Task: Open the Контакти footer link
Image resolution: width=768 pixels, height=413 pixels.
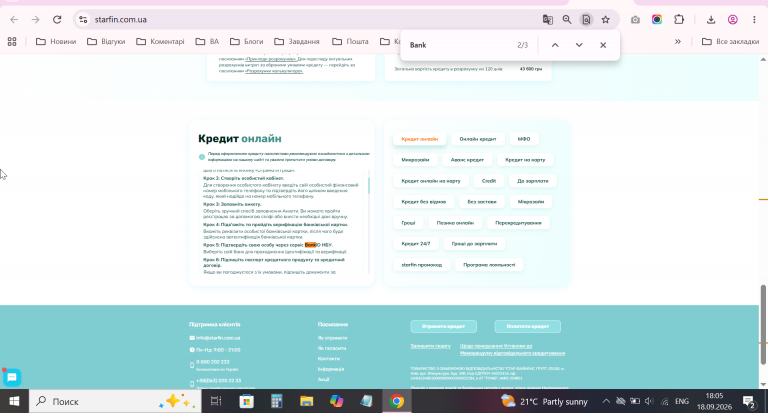Action: pyautogui.click(x=329, y=359)
